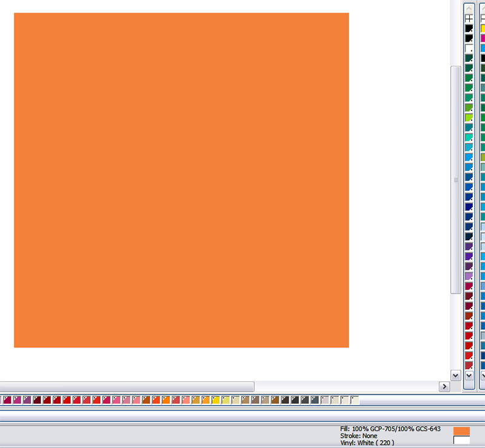
Task: Select the first raspberry swatch in bottom palette
Action: [x=7, y=400]
